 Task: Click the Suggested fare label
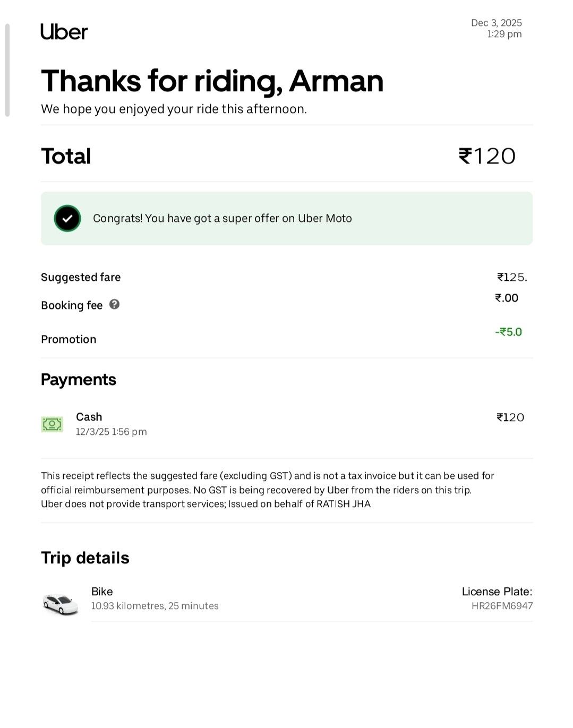point(81,277)
